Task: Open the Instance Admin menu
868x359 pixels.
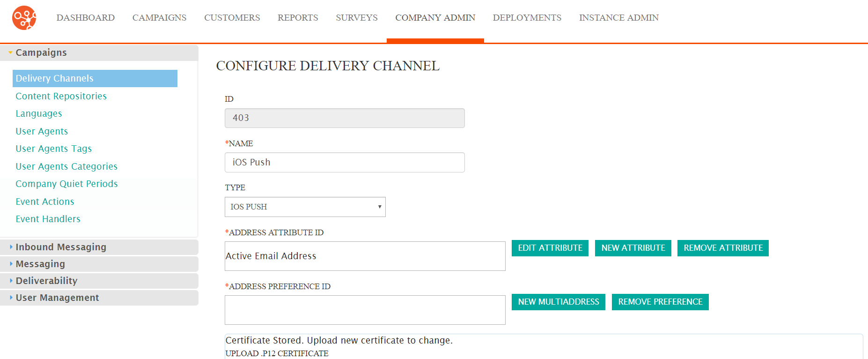Action: [x=619, y=18]
